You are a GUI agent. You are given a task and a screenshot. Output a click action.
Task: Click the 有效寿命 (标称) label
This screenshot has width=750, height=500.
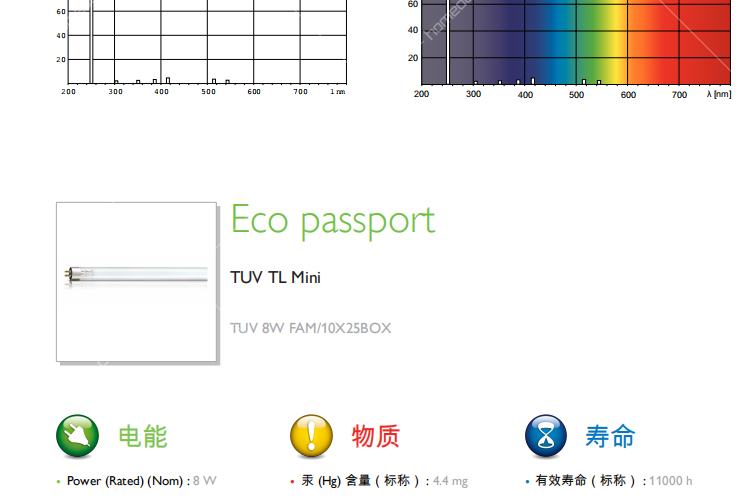[591, 481]
